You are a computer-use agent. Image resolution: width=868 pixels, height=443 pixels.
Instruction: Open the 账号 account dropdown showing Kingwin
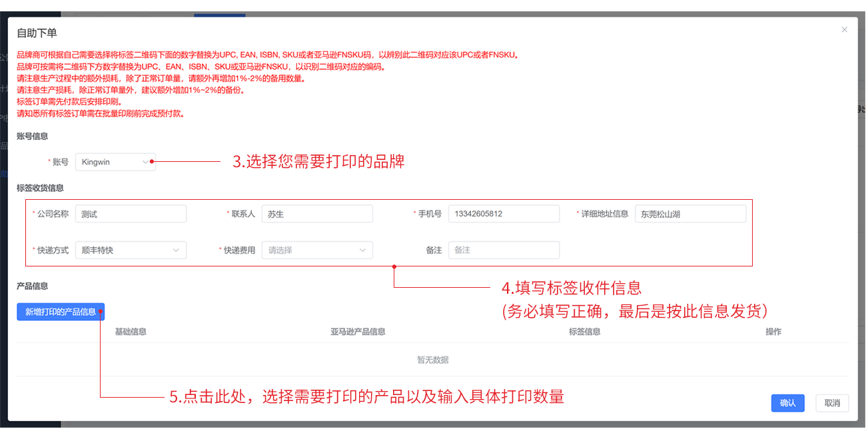tap(115, 161)
